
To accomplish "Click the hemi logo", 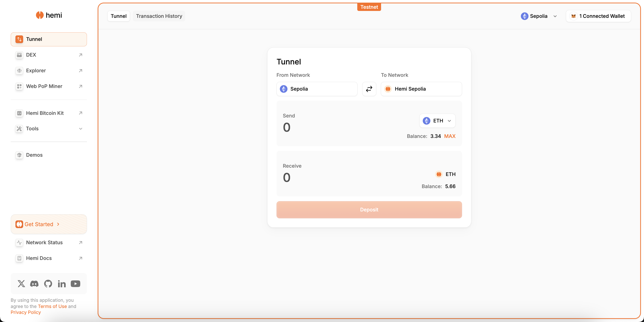I will tap(49, 15).
